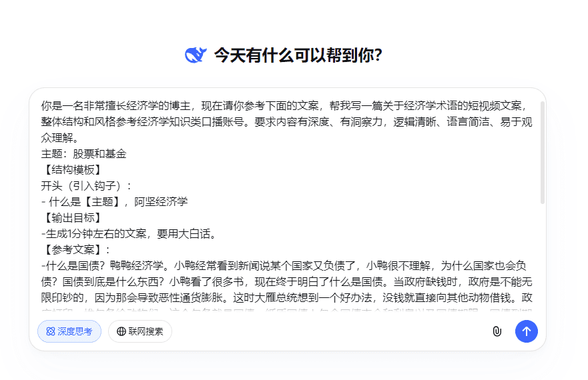Viewport: 588px width, 380px height.
Task: Click the prompt box scrollbar thumb
Action: tap(543, 153)
